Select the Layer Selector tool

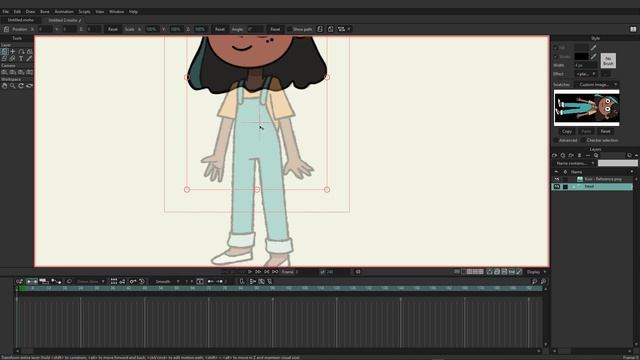click(x=13, y=59)
